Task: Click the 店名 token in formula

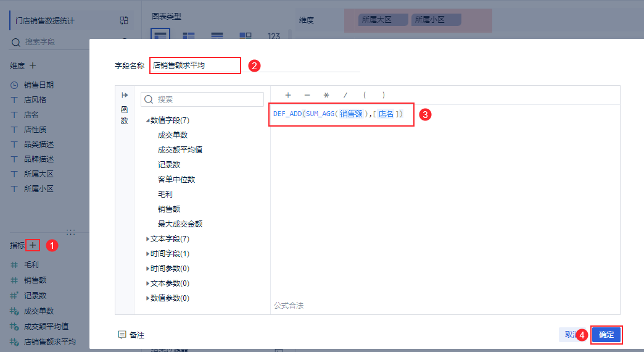Action: [386, 114]
